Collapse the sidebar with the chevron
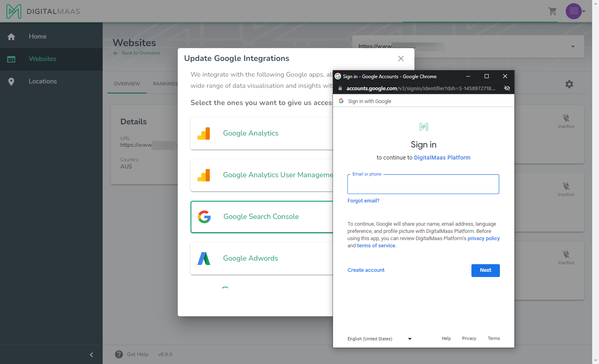Screen dimensions: 599x364 91,355
